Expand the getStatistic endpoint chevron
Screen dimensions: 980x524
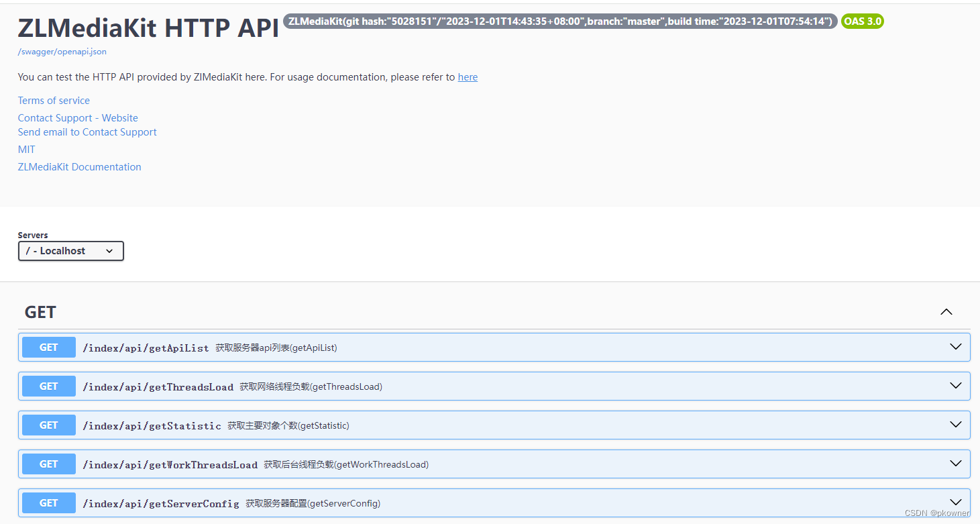coord(956,425)
